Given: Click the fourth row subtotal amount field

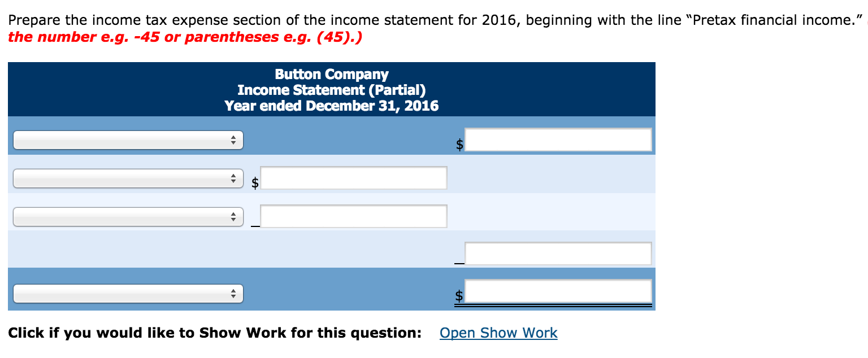Looking at the screenshot, I should (558, 253).
